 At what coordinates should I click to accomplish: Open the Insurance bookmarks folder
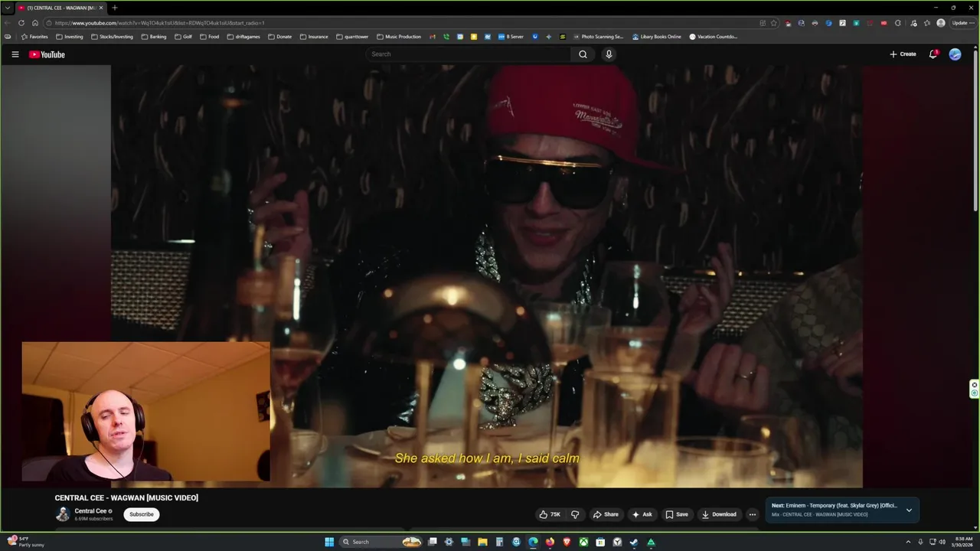point(314,37)
